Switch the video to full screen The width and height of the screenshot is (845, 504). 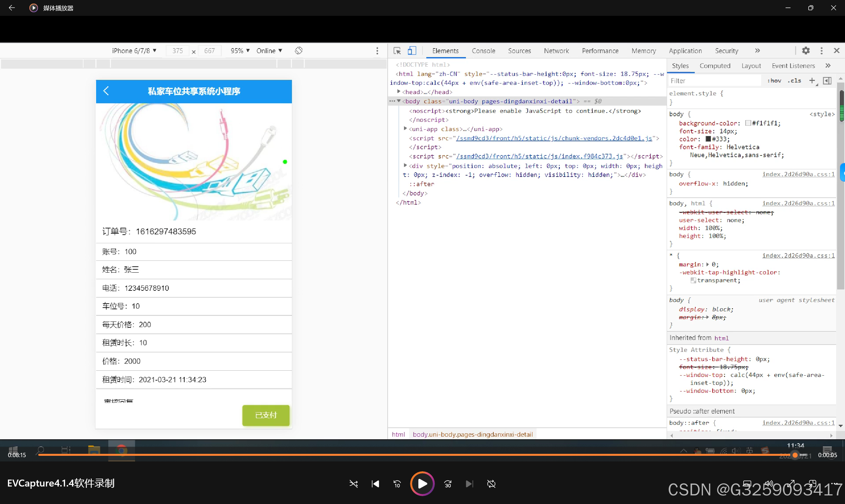[x=791, y=484]
